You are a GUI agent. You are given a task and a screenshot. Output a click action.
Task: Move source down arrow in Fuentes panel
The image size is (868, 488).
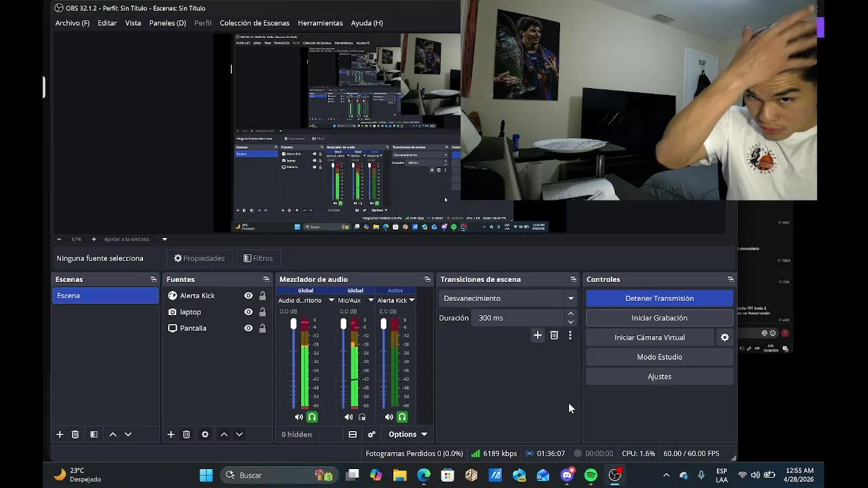click(x=239, y=434)
